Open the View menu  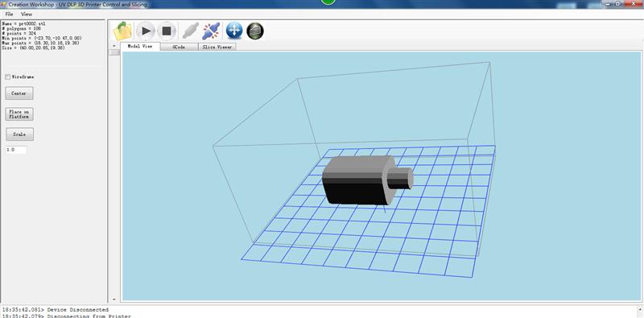point(27,14)
